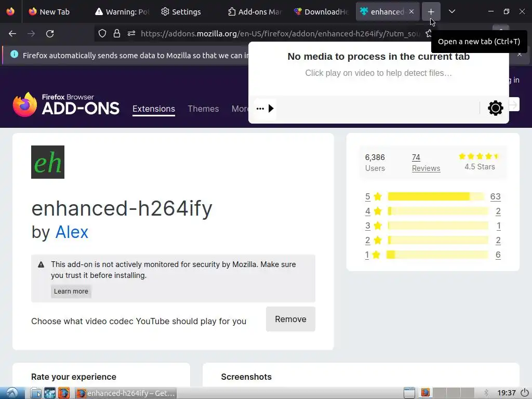Open the 74 Reviews link
The width and height of the screenshot is (532, 399).
point(426,163)
